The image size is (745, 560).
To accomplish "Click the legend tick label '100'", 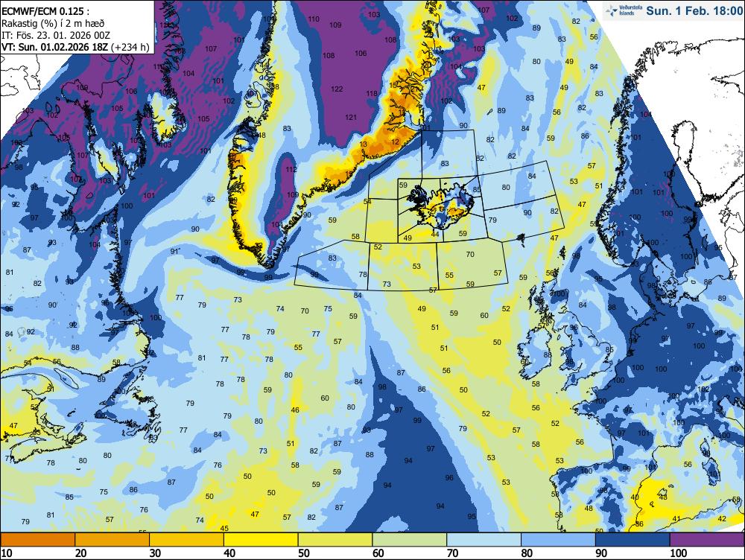I will 679,553.
